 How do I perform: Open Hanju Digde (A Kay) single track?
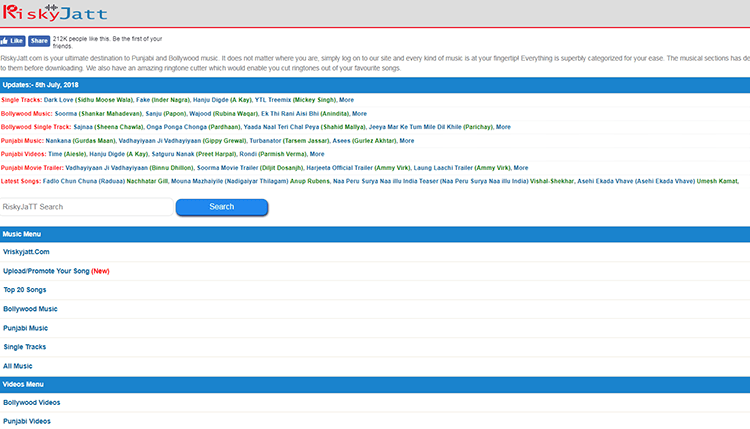click(x=222, y=100)
